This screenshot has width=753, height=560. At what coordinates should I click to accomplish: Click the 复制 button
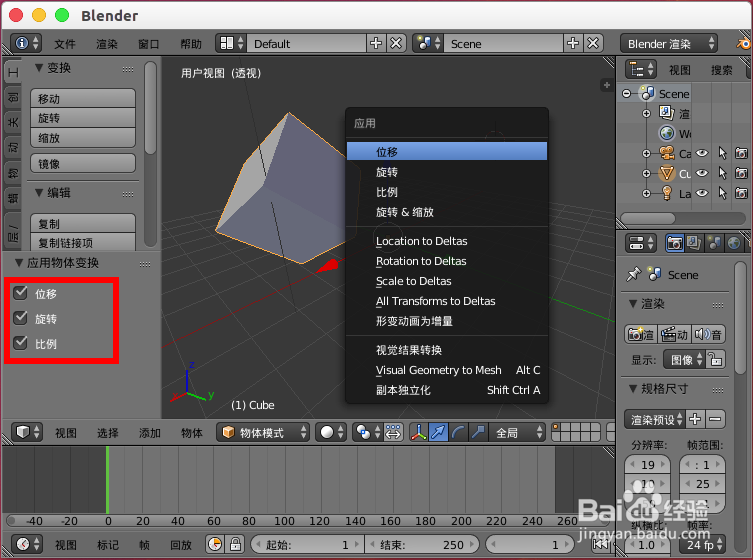(x=83, y=224)
